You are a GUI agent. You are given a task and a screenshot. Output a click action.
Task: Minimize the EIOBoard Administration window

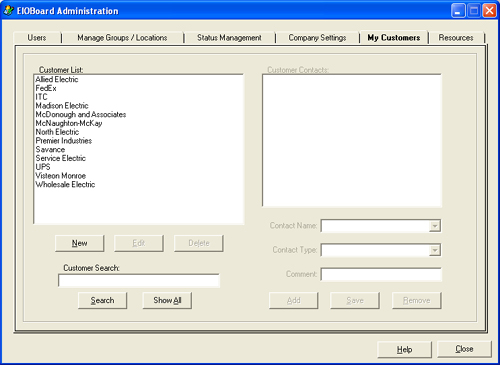point(458,11)
